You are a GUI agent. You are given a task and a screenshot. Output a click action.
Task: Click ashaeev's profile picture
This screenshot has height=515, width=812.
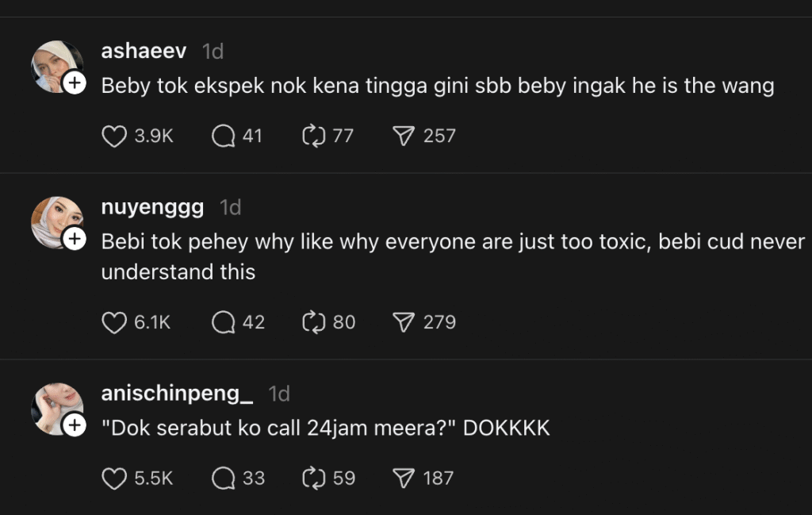pyautogui.click(x=54, y=63)
